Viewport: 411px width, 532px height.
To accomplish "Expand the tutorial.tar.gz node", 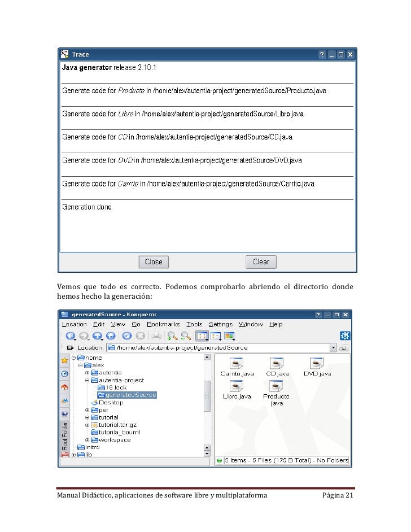I will pos(87,425).
